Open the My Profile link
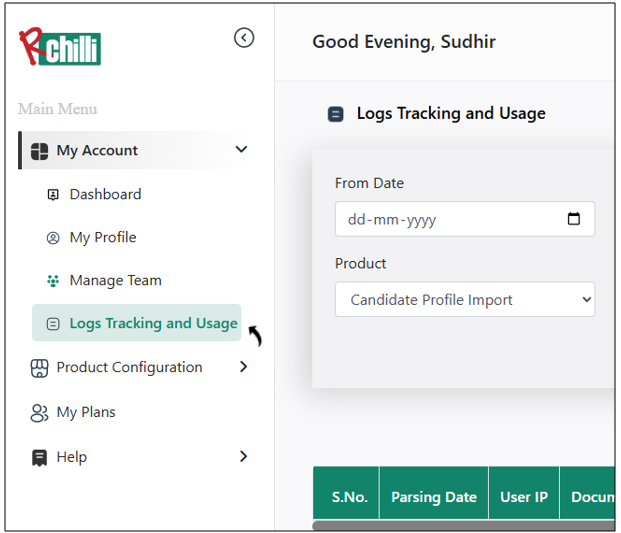Viewport: 621px width, 533px height. pyautogui.click(x=103, y=238)
